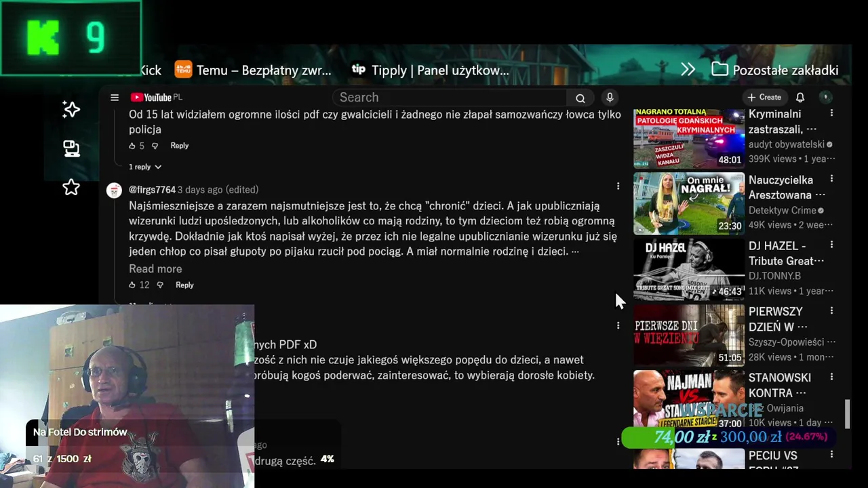Screen dimensions: 868x488
Task: Click the sparkle icon in browser sidebar
Action: [x=71, y=109]
